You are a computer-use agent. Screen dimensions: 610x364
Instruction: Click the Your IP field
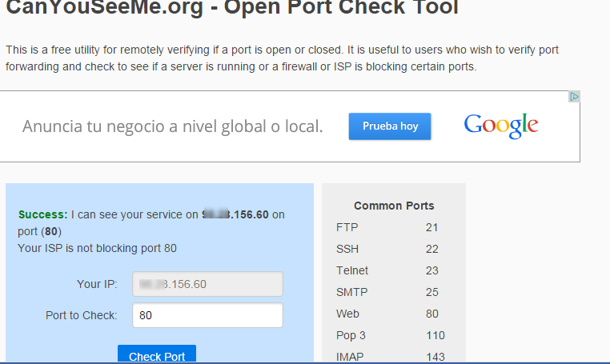[x=208, y=284]
